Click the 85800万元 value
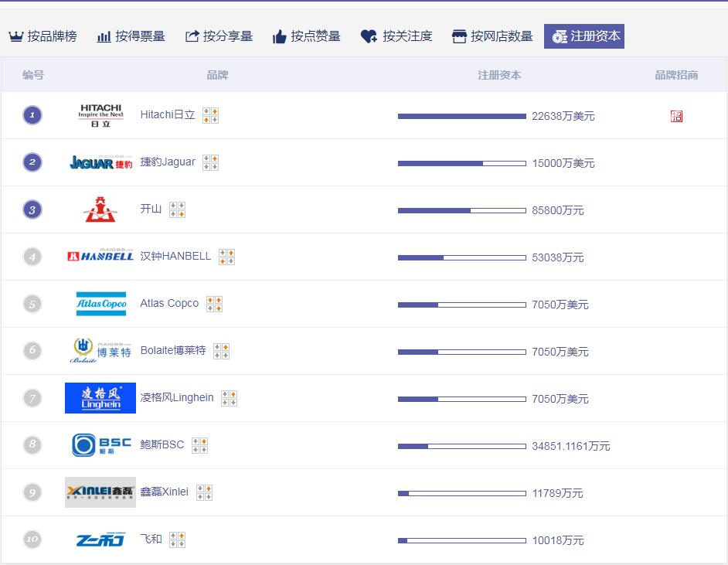Image resolution: width=728 pixels, height=565 pixels. pos(558,210)
